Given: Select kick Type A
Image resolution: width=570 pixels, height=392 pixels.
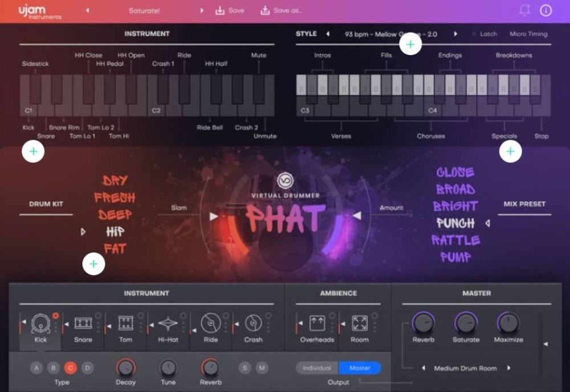Looking at the screenshot, I should [x=36, y=368].
